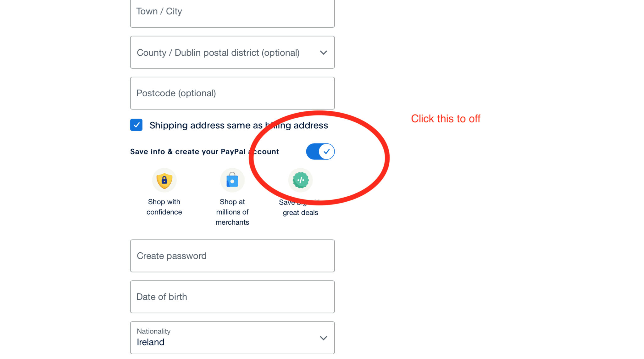The width and height of the screenshot is (644, 359).
Task: Open the Nationality dropdown showing Ireland
Action: (232, 338)
